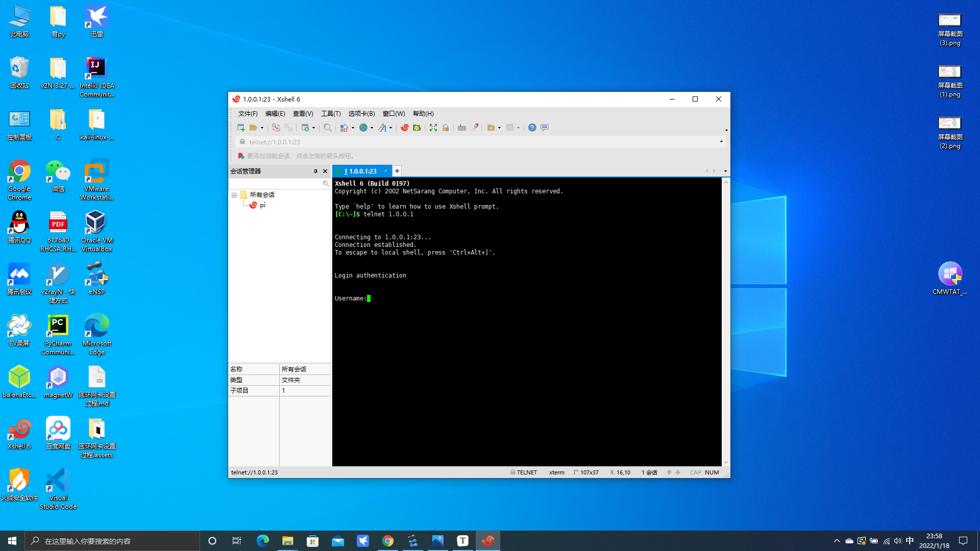Click the Font toolbar icon
Image resolution: width=980 pixels, height=551 pixels.
point(382,128)
